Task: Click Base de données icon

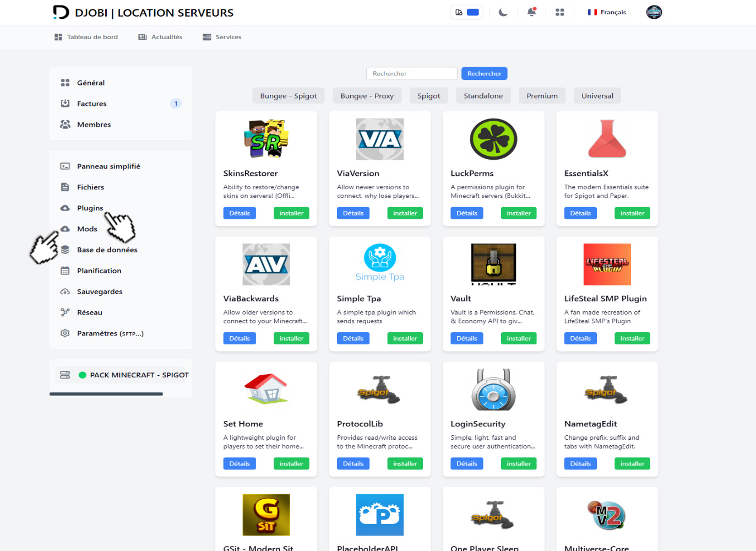Action: click(x=65, y=250)
